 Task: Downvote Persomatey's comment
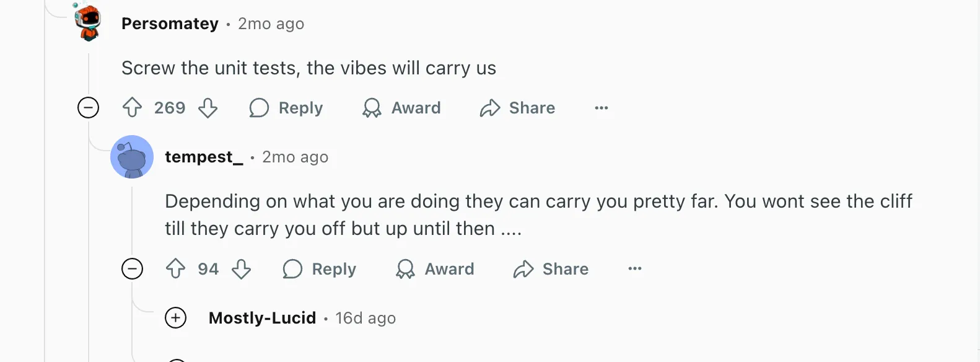[208, 107]
